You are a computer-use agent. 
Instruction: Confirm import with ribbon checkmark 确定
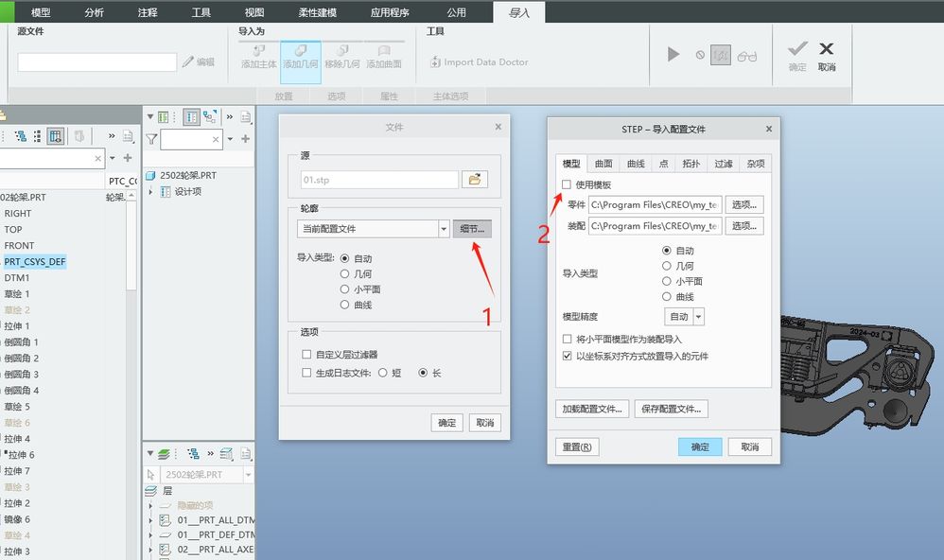(797, 56)
